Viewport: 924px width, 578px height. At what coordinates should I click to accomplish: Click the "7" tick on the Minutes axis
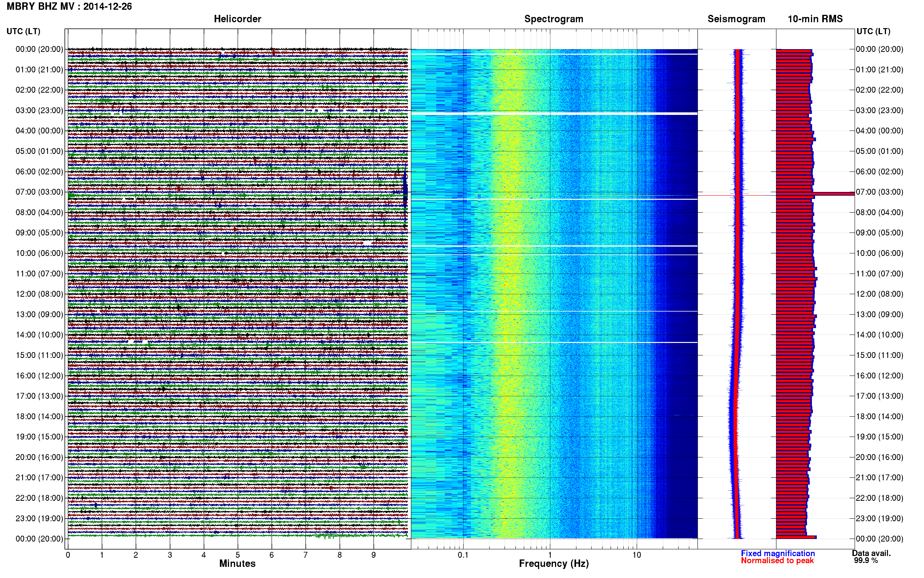click(306, 555)
